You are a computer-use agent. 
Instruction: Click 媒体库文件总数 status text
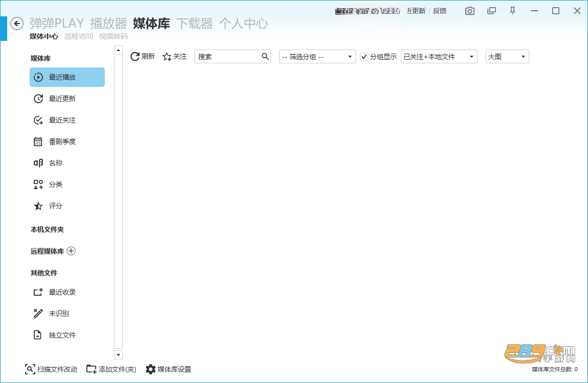555,370
